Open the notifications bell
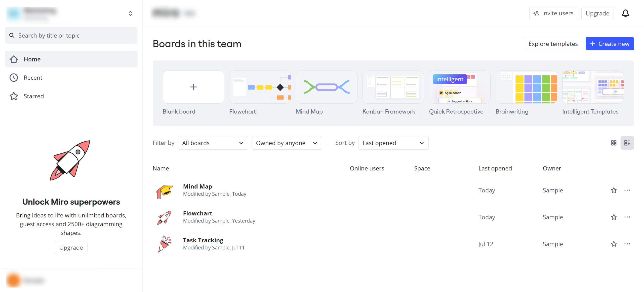 tap(625, 13)
